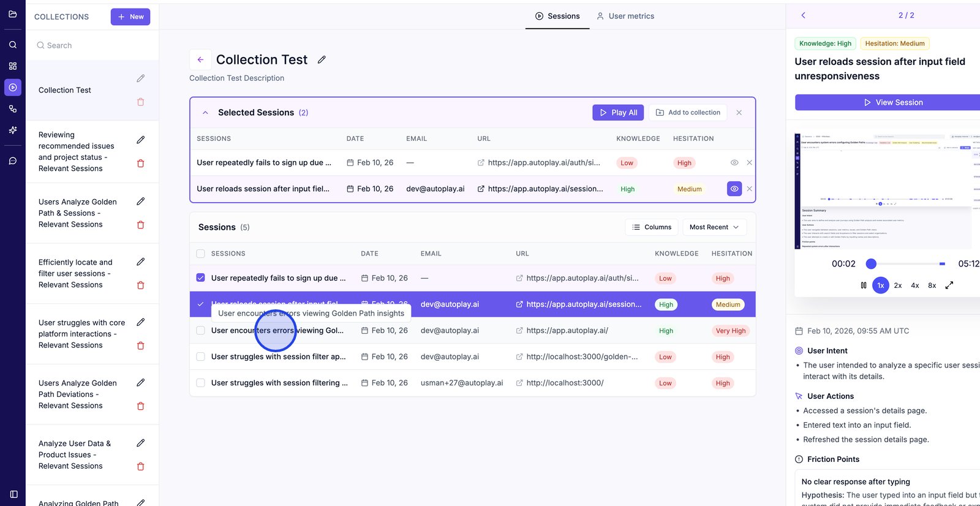Set playback speed to 8x
Viewport: 980px width, 506px height.
[x=932, y=285]
